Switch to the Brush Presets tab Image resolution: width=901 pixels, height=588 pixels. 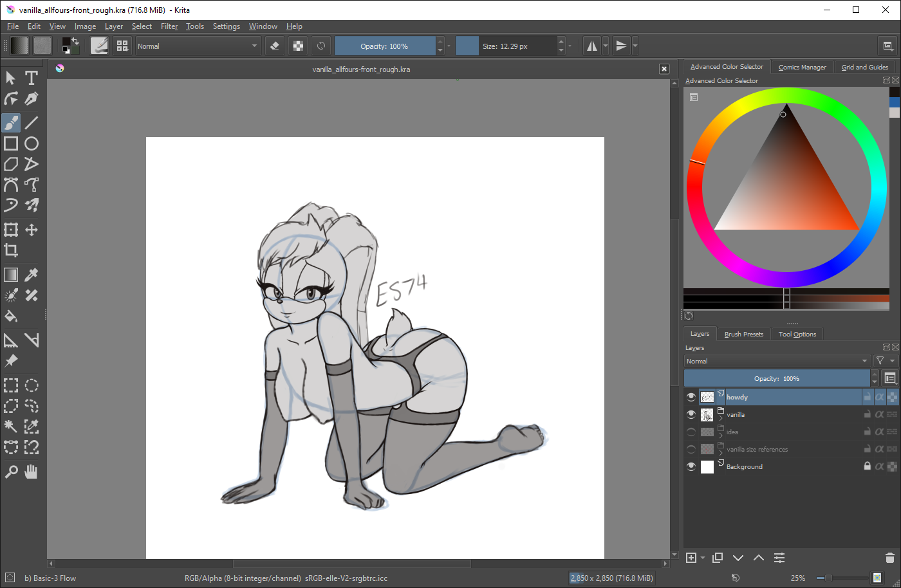pyautogui.click(x=744, y=334)
